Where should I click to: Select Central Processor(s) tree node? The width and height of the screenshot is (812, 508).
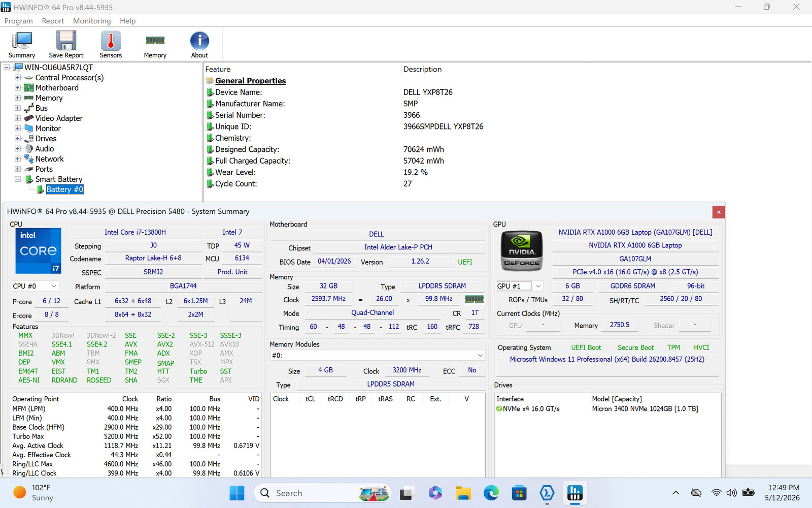[x=70, y=78]
